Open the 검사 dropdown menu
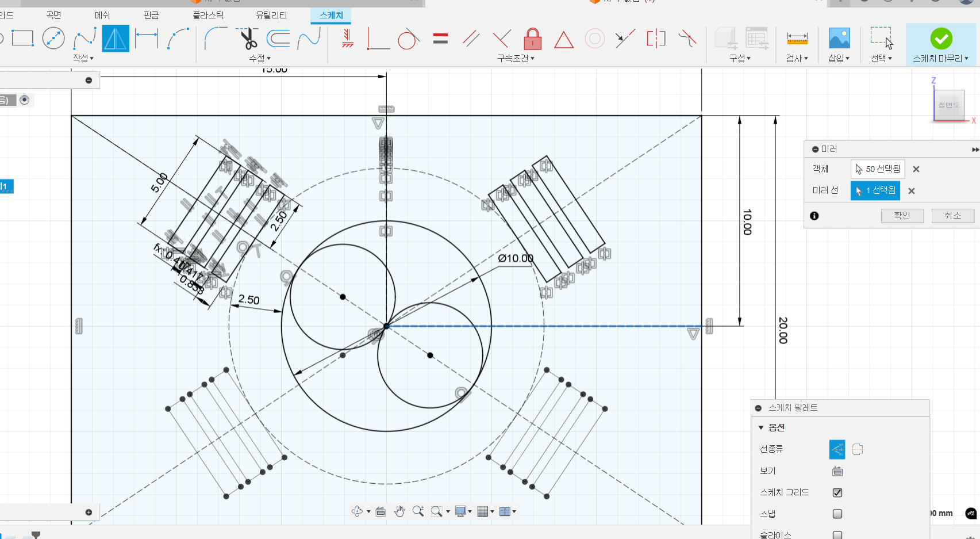 point(797,58)
